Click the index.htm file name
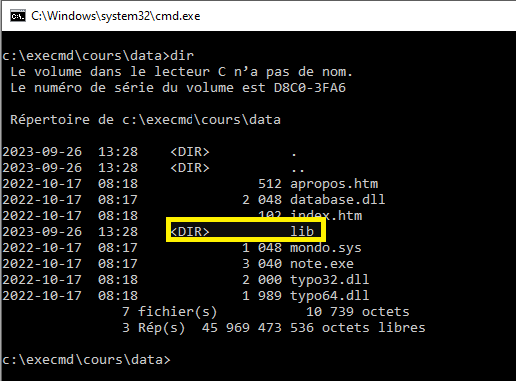Image resolution: width=516 pixels, height=381 pixels. tap(326, 215)
